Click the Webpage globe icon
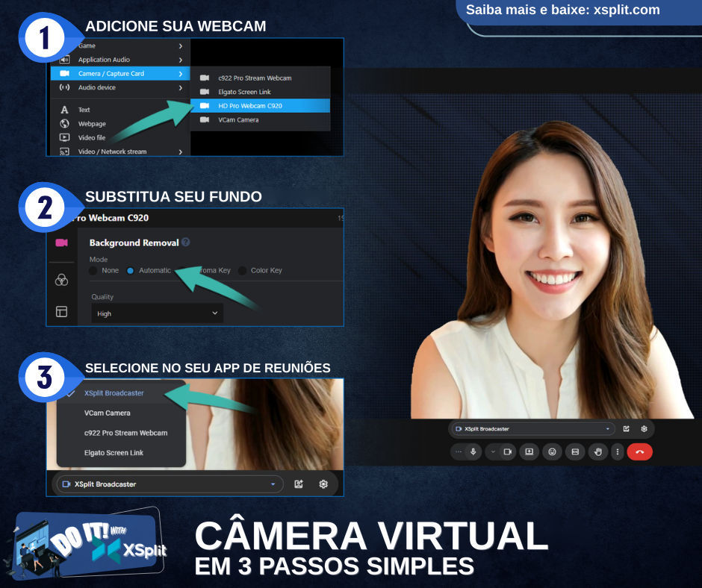 click(x=64, y=124)
